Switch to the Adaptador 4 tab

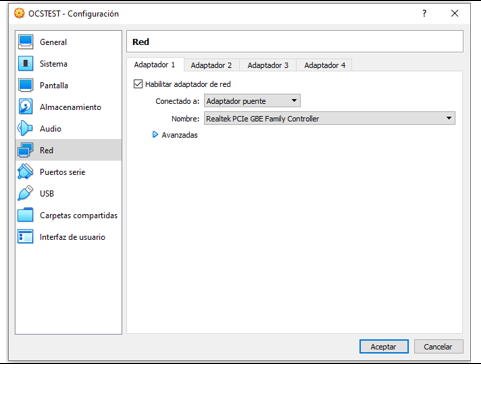point(325,65)
